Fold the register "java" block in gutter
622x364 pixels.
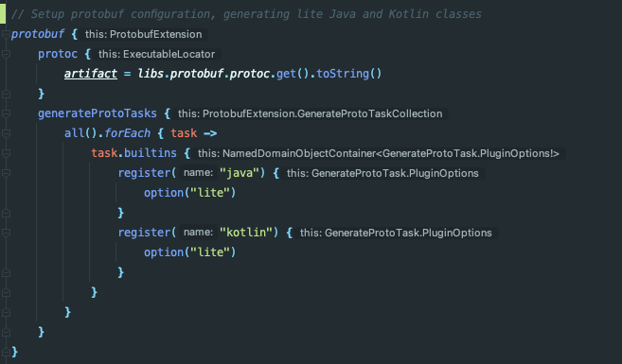pyautogui.click(x=6, y=173)
